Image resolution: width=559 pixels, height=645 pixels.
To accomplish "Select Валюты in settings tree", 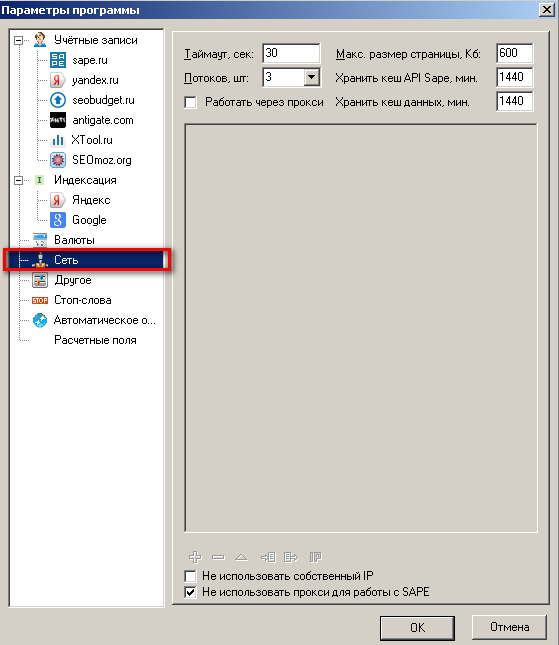I will pyautogui.click(x=74, y=240).
